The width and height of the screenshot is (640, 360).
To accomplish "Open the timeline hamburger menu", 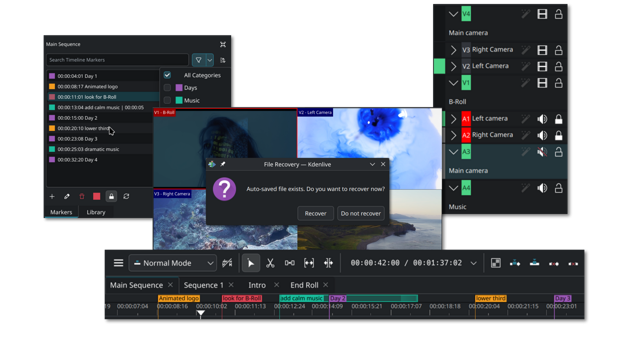I will coord(118,263).
